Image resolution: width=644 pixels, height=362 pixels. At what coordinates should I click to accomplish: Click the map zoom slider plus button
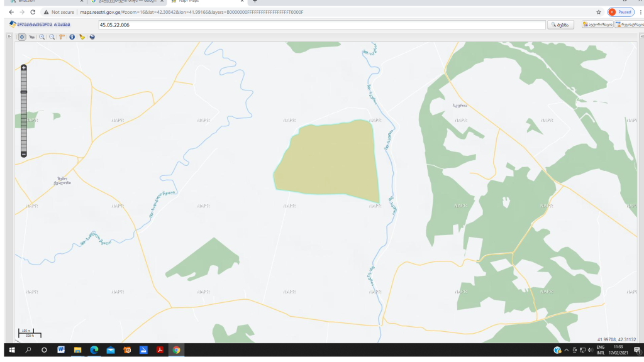(x=24, y=68)
